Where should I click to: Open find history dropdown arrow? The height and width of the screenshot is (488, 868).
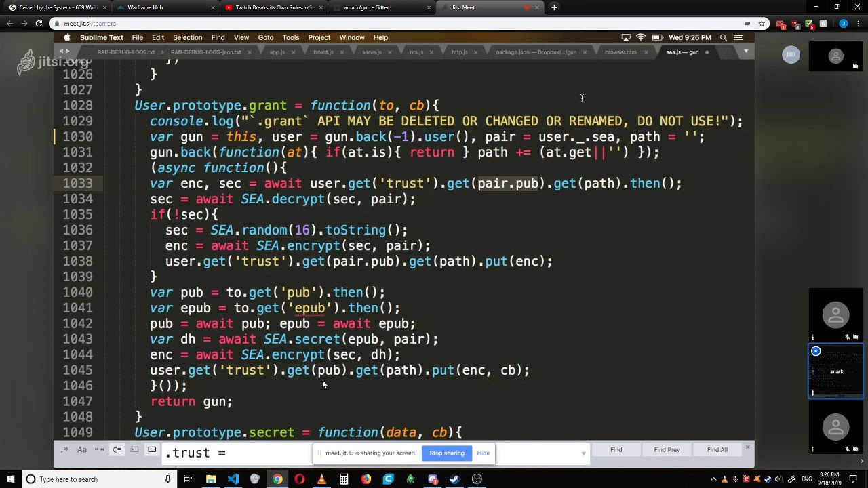[583, 453]
